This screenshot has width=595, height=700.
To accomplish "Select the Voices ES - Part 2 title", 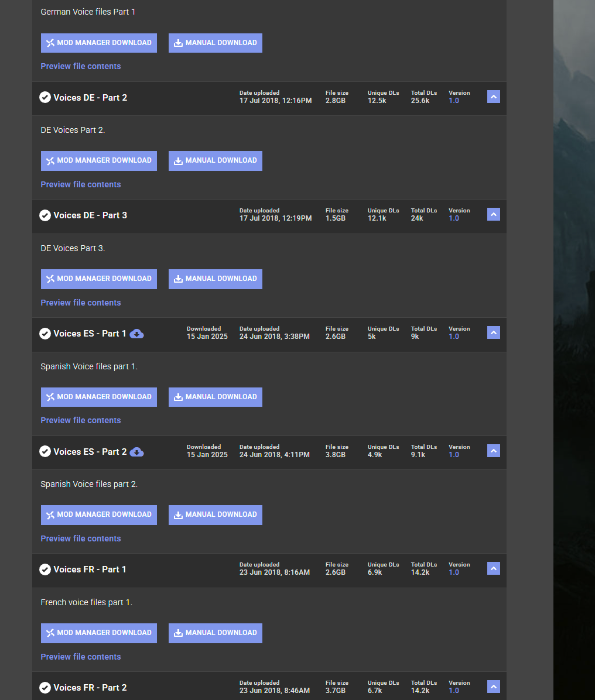I will (90, 452).
